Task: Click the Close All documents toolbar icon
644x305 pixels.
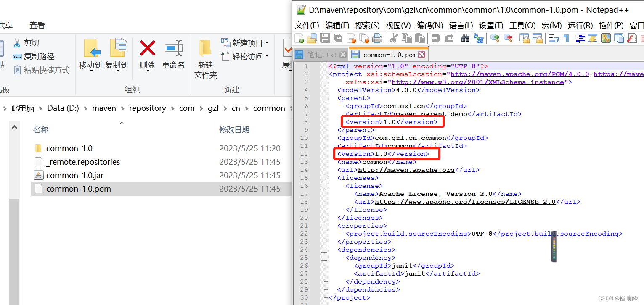Action: (364, 38)
